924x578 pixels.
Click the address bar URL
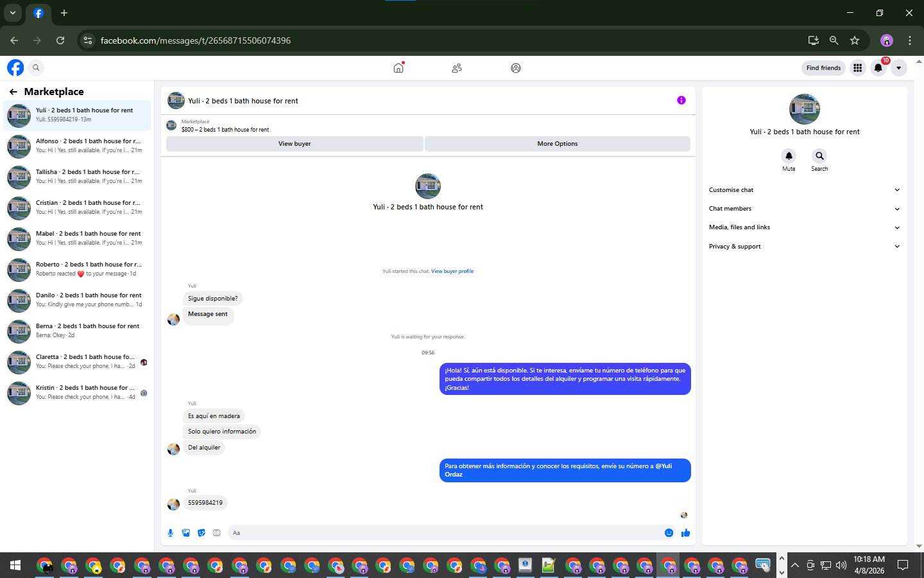196,40
